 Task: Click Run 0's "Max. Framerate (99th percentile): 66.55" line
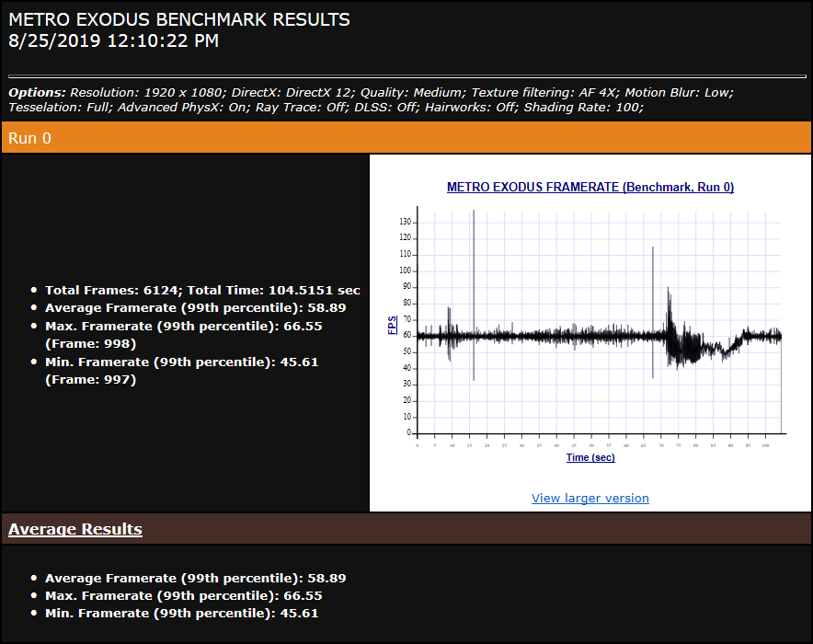point(184,327)
